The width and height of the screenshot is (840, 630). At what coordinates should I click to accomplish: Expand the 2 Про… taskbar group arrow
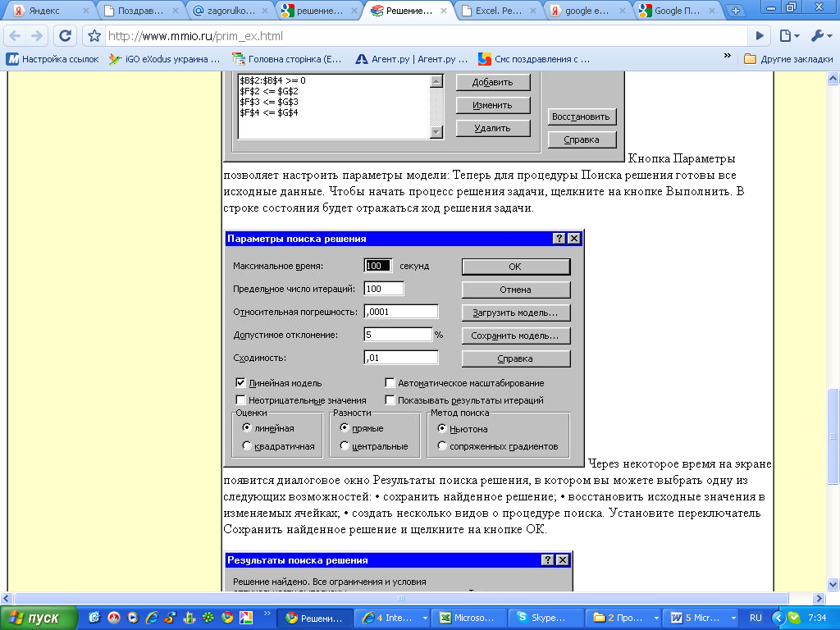click(655, 619)
